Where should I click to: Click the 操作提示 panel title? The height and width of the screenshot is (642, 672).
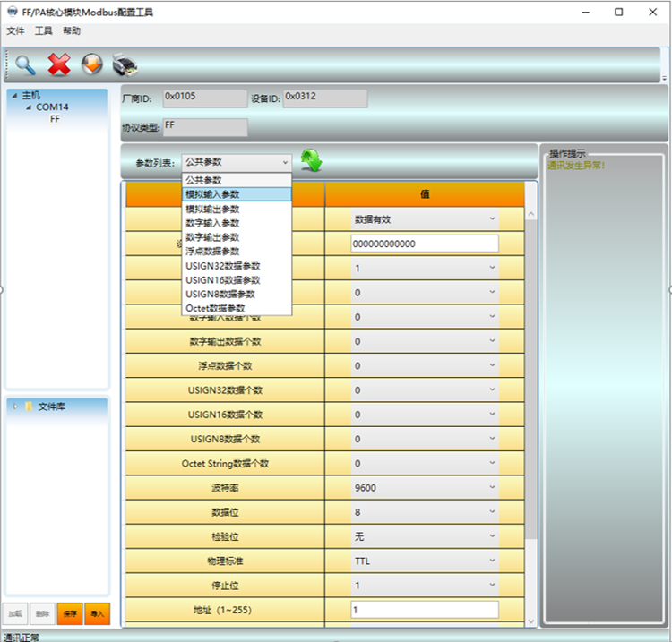pyautogui.click(x=567, y=153)
